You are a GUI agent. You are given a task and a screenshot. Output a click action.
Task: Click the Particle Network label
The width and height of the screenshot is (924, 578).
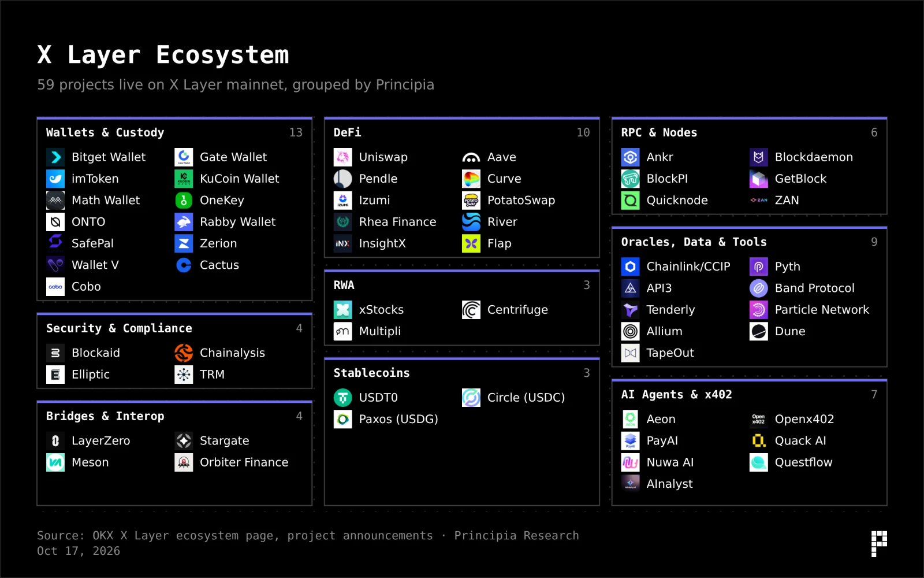coord(822,310)
